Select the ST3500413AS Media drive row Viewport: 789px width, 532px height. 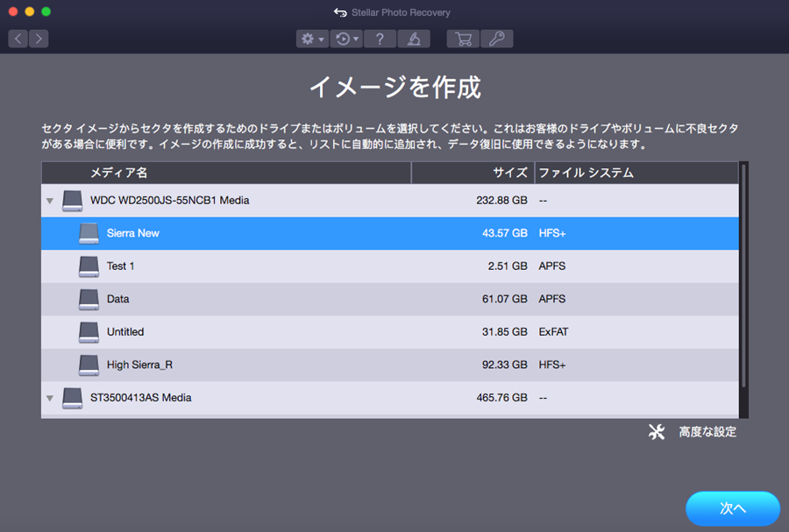pyautogui.click(x=390, y=398)
